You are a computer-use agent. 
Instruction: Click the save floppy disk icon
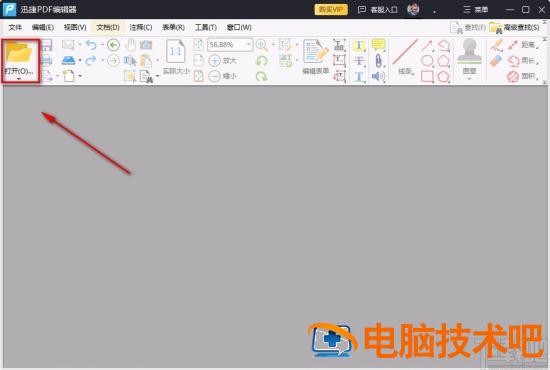click(47, 45)
